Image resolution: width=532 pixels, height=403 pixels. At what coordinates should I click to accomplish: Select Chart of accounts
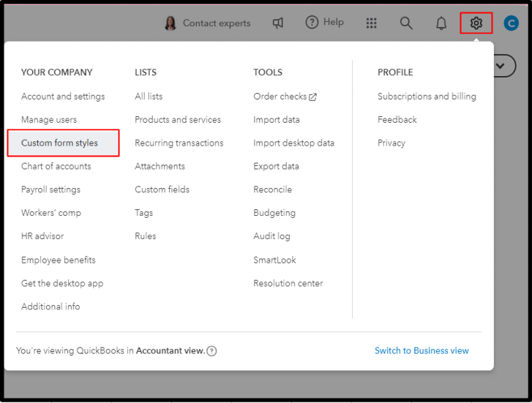click(x=56, y=166)
